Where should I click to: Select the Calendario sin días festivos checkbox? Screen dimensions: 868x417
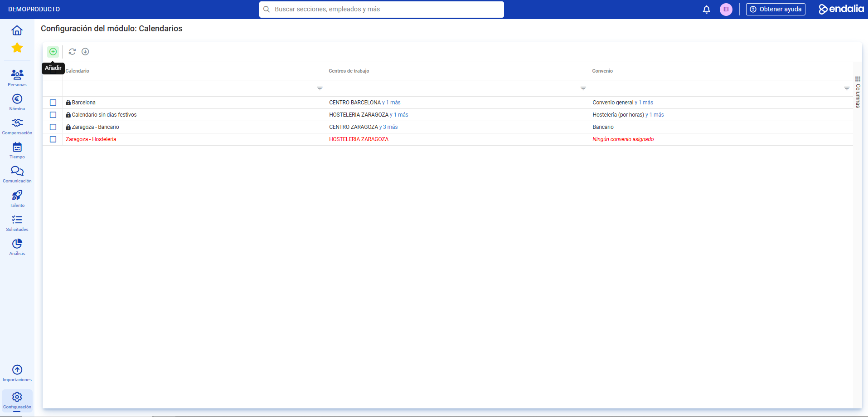(53, 115)
